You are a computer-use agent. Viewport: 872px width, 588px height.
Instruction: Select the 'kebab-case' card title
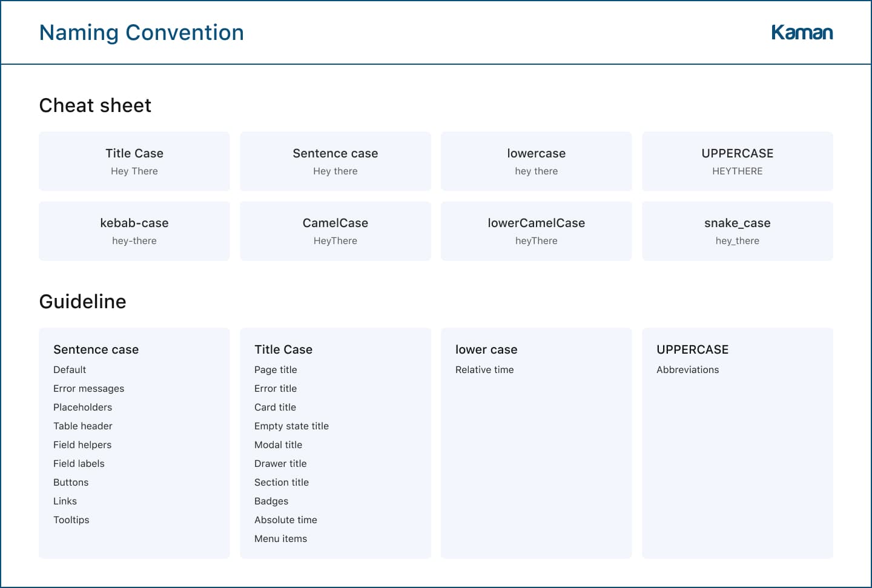[134, 223]
